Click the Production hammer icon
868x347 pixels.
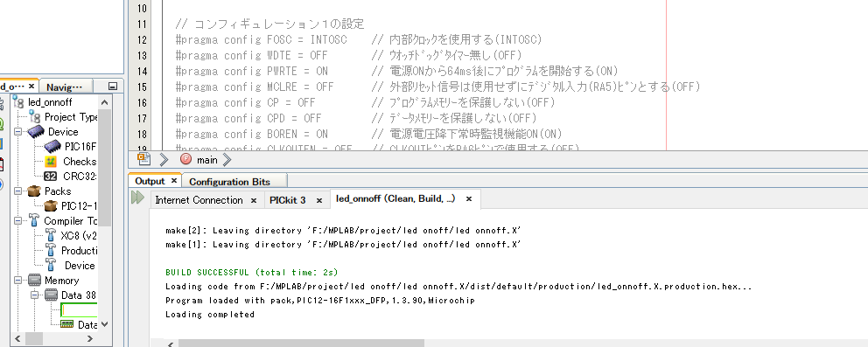click(x=51, y=250)
